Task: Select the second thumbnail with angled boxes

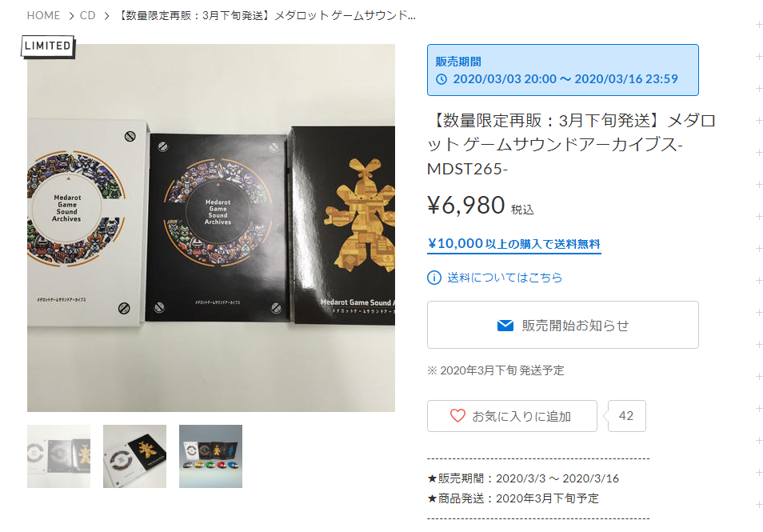Action: (134, 456)
